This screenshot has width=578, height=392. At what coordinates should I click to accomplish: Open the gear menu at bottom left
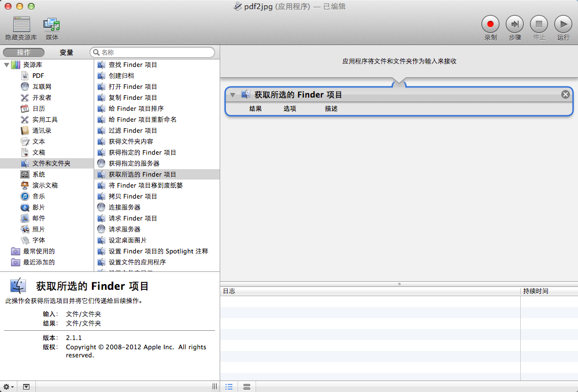9,386
